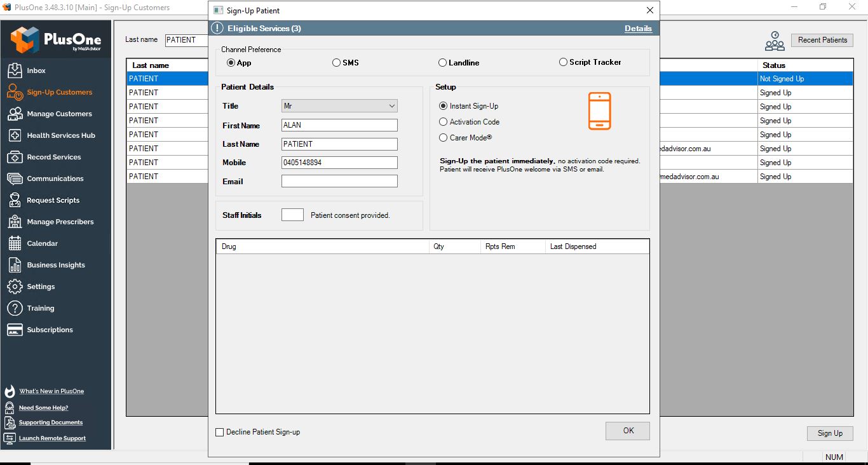868x465 pixels.
Task: Open the Launch Remote Support link
Action: pos(52,438)
